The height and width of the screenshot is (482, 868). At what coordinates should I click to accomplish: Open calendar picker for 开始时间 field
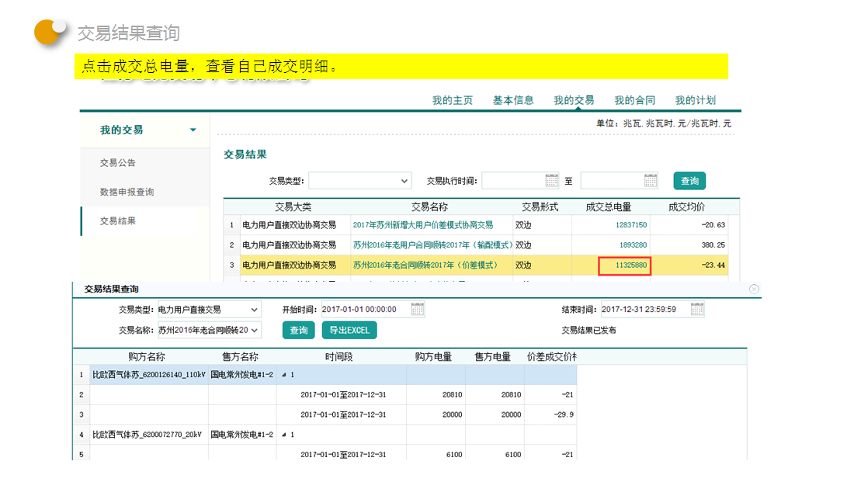(x=418, y=310)
